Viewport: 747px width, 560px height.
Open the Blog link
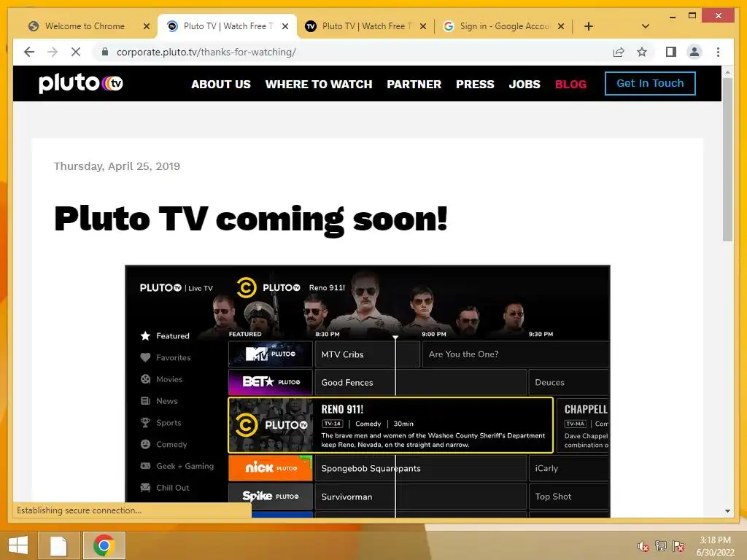570,85
